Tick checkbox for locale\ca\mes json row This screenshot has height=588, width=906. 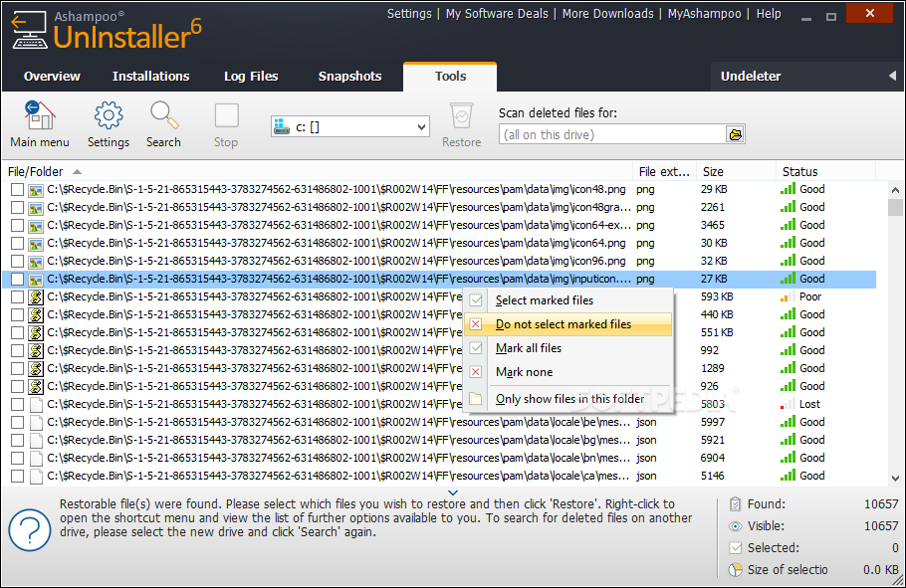coord(17,476)
